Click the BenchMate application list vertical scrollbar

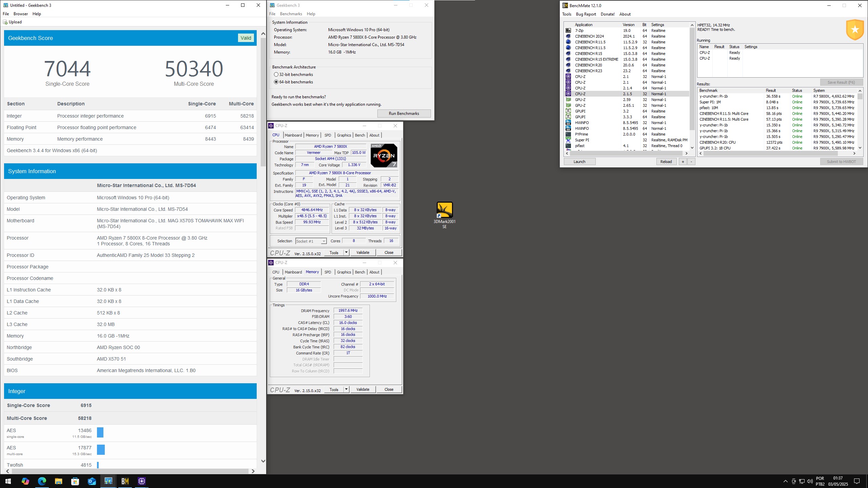click(692, 79)
